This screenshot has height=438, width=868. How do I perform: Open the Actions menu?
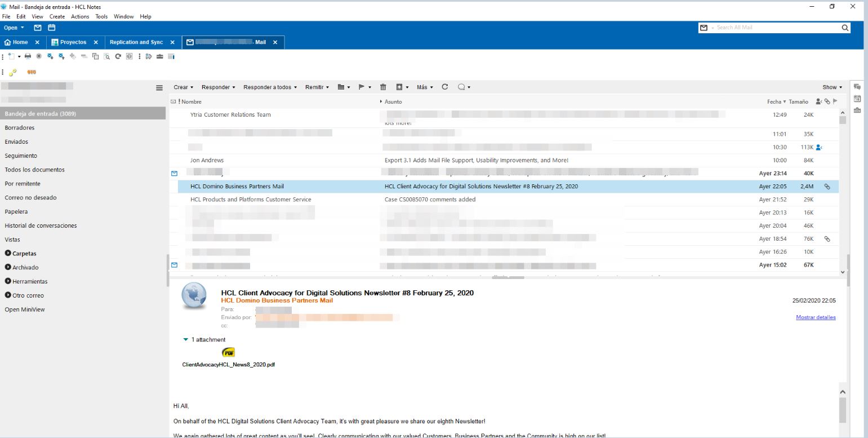click(80, 16)
